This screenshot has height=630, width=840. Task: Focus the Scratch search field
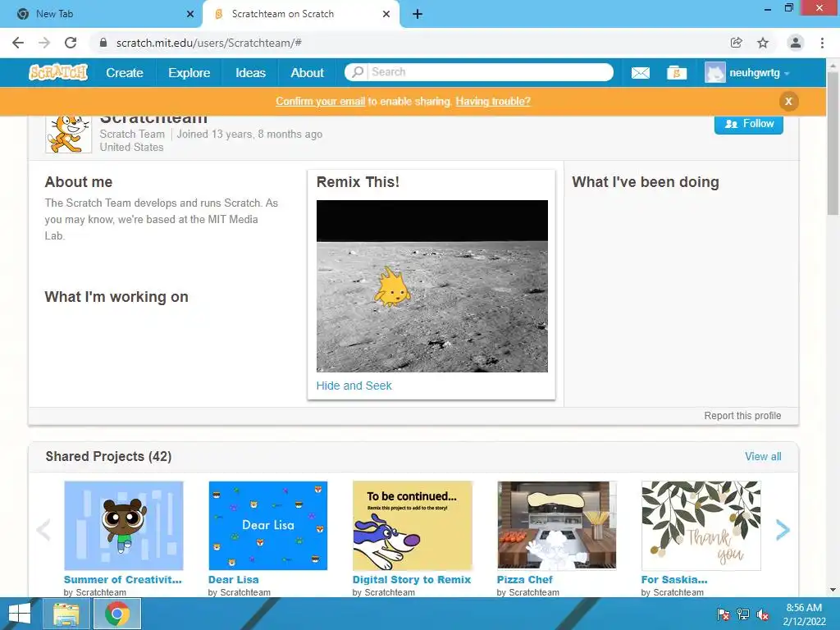coord(490,72)
